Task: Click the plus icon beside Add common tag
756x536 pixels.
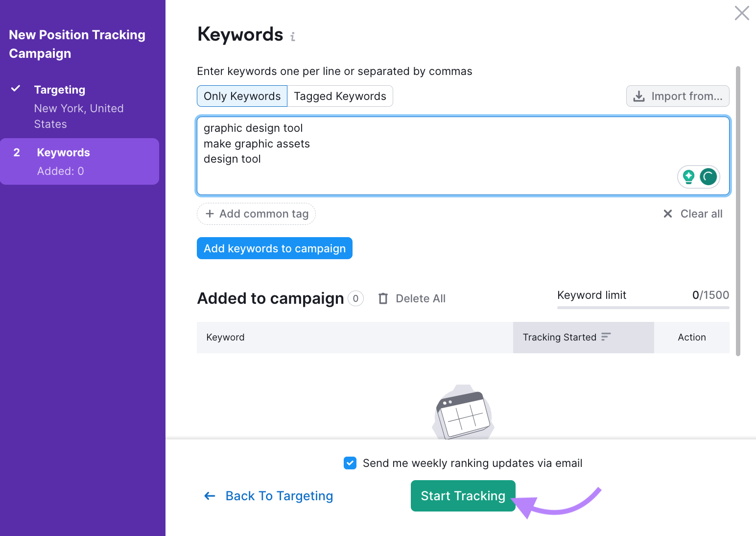Action: (x=211, y=214)
